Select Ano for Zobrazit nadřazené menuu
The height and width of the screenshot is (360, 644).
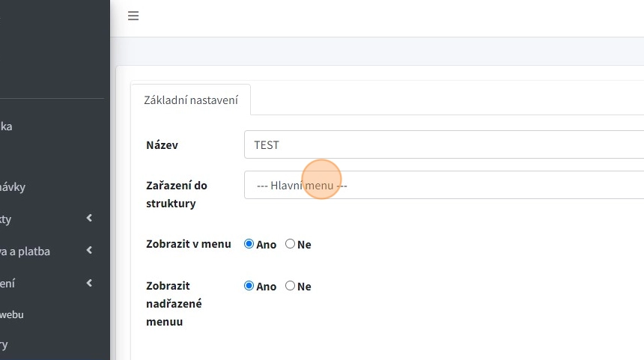(249, 286)
